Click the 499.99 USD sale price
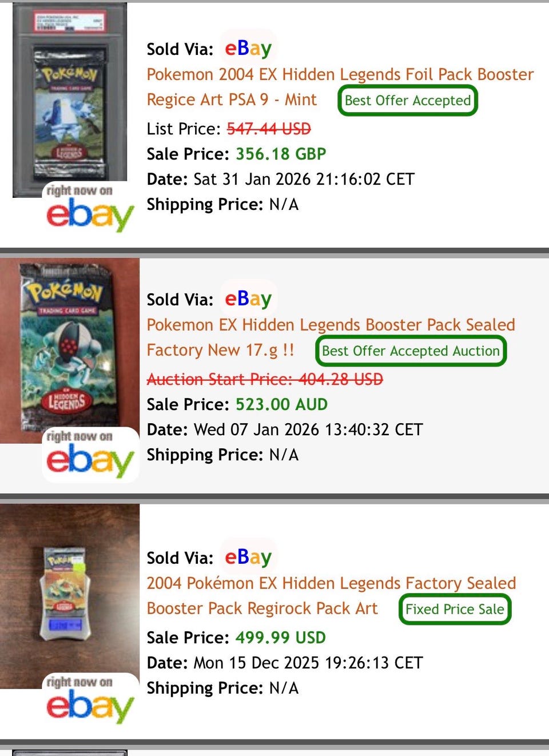This screenshot has width=549, height=756. coord(281,638)
